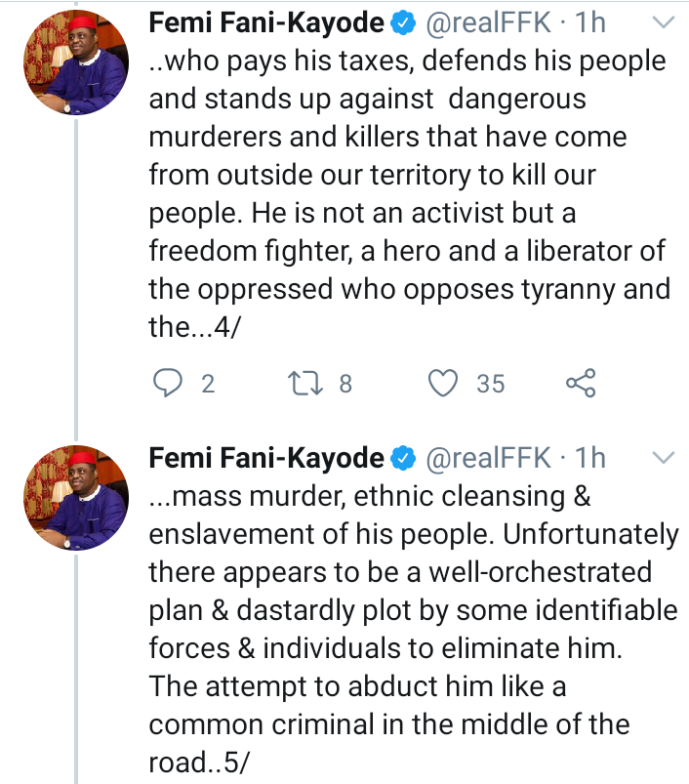Open verified badge on second tweet
Image resolution: width=689 pixels, height=784 pixels.
point(403,459)
